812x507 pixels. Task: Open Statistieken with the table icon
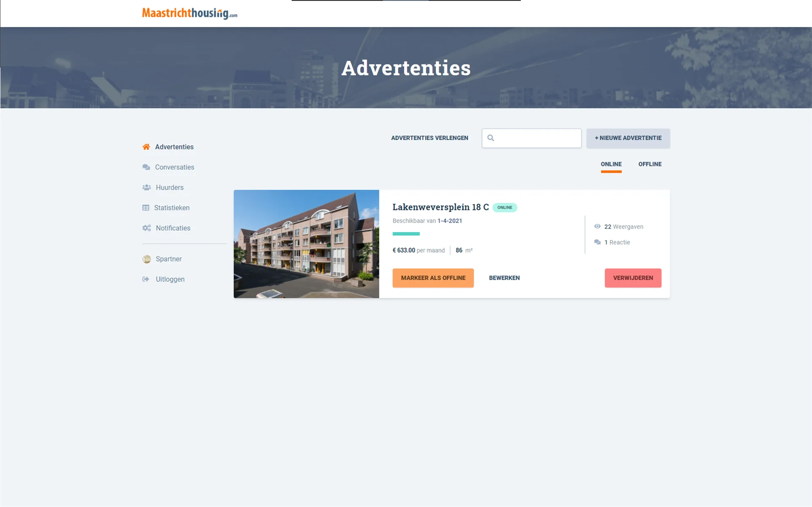click(146, 207)
